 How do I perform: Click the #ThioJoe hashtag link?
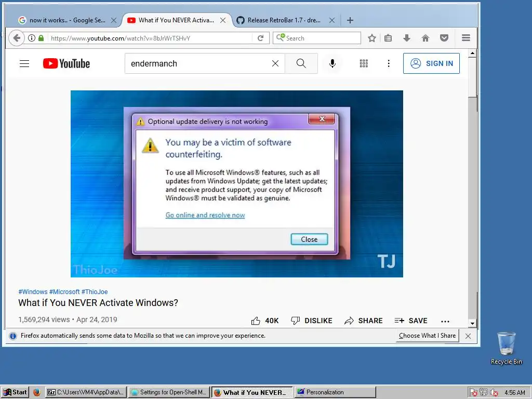click(95, 292)
